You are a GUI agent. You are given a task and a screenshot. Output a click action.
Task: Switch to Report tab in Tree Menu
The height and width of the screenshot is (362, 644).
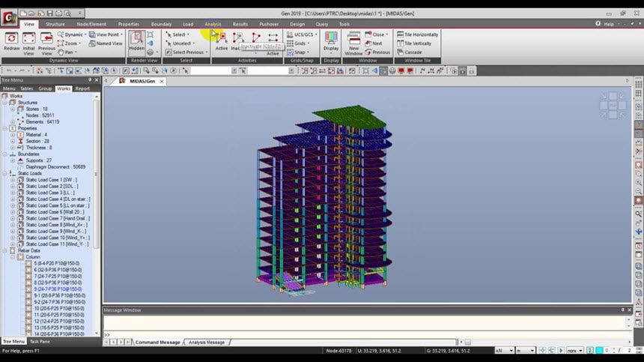point(82,88)
